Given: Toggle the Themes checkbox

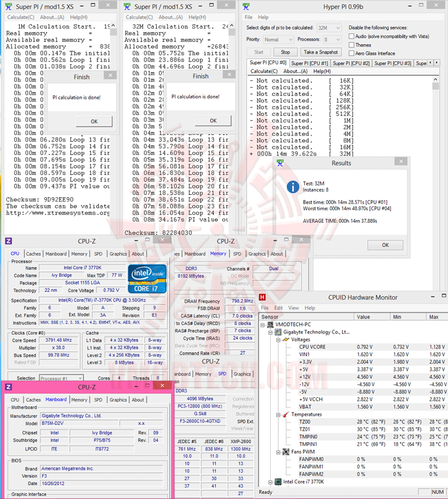Looking at the screenshot, I should pos(352,45).
